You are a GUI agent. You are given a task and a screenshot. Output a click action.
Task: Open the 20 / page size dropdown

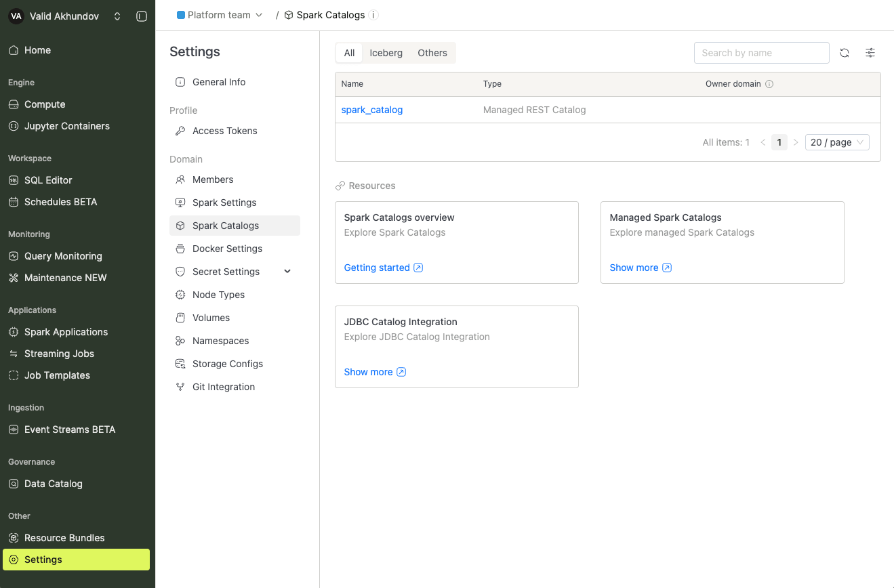(837, 142)
